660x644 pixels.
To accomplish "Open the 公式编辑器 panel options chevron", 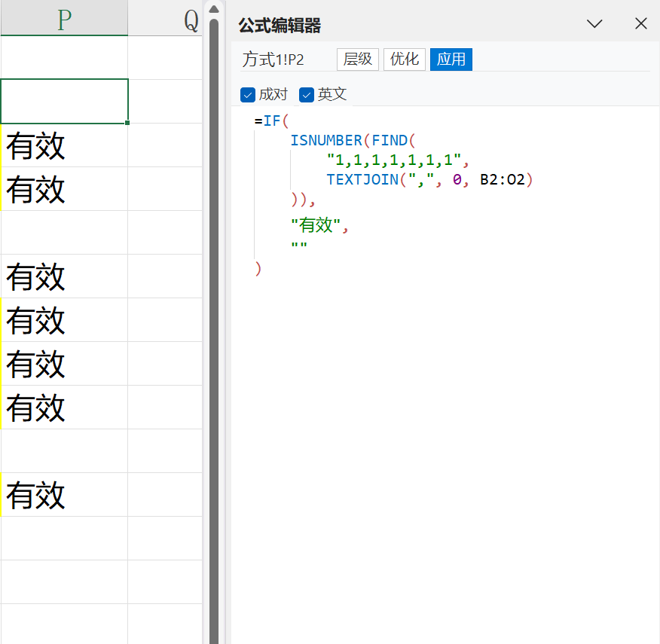I will pos(594,24).
